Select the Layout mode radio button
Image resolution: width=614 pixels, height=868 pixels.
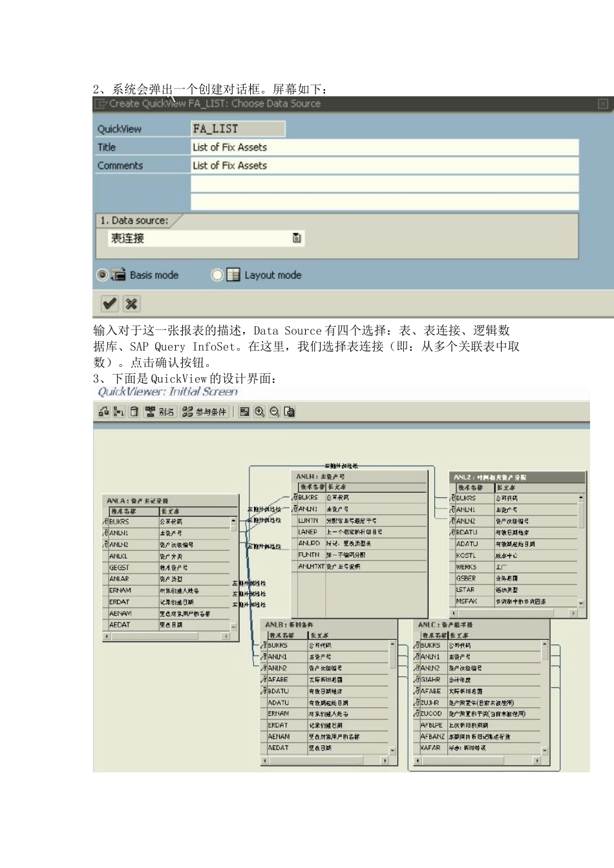(217, 275)
